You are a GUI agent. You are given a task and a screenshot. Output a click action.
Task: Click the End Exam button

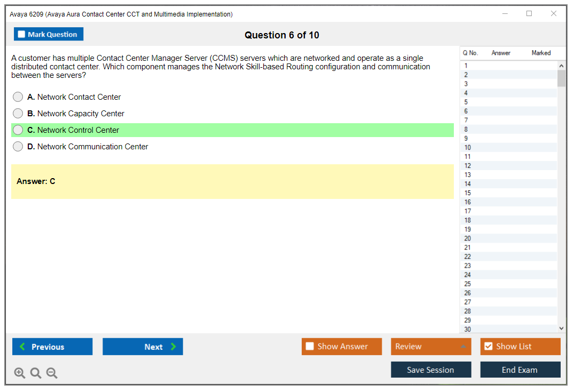coord(520,370)
